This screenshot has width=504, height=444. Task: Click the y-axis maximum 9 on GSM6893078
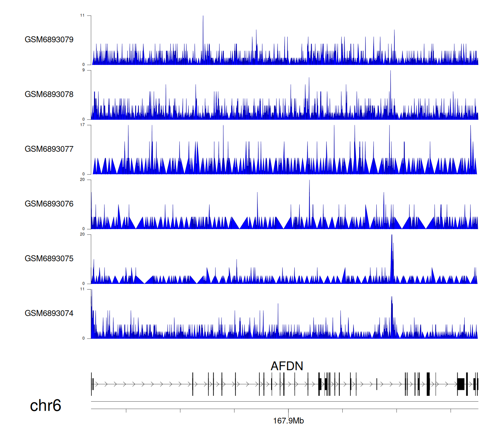pos(83,70)
